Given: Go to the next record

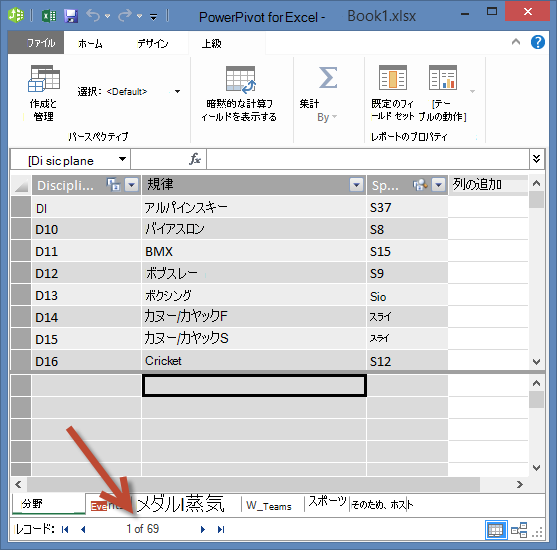Looking at the screenshot, I should pos(202,529).
